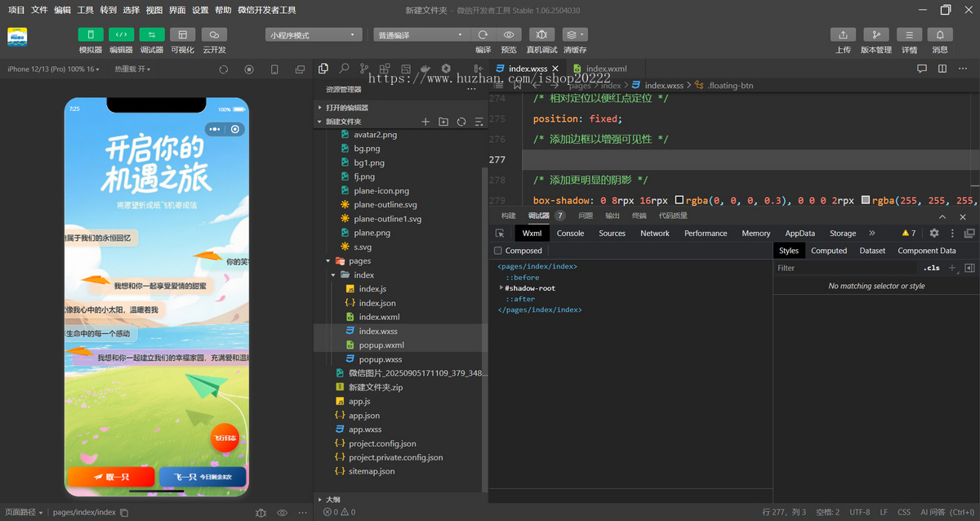The width and height of the screenshot is (980, 521).
Task: Click the new file plus icon
Action: tap(425, 122)
